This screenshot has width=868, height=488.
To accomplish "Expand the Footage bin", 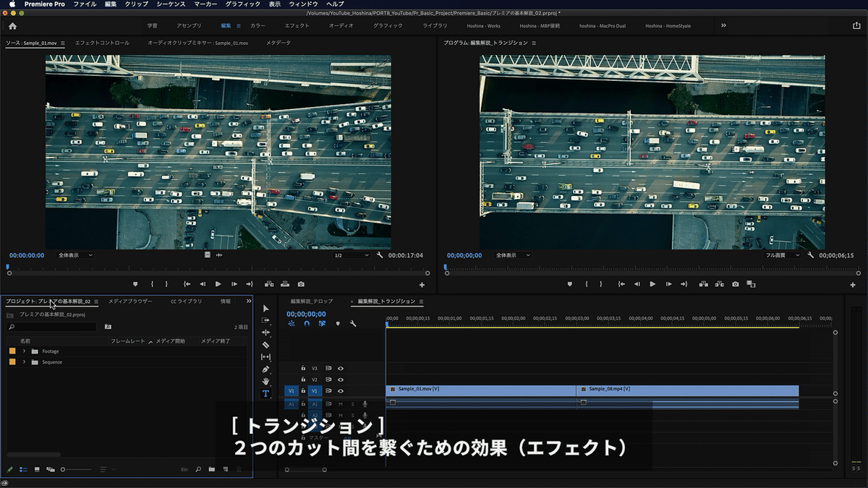I will [x=24, y=351].
